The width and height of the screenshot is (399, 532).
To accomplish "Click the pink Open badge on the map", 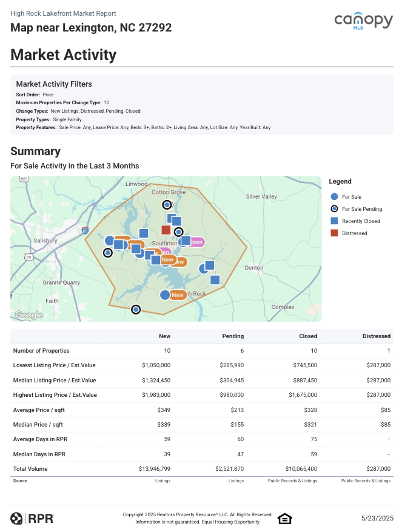I will [196, 241].
